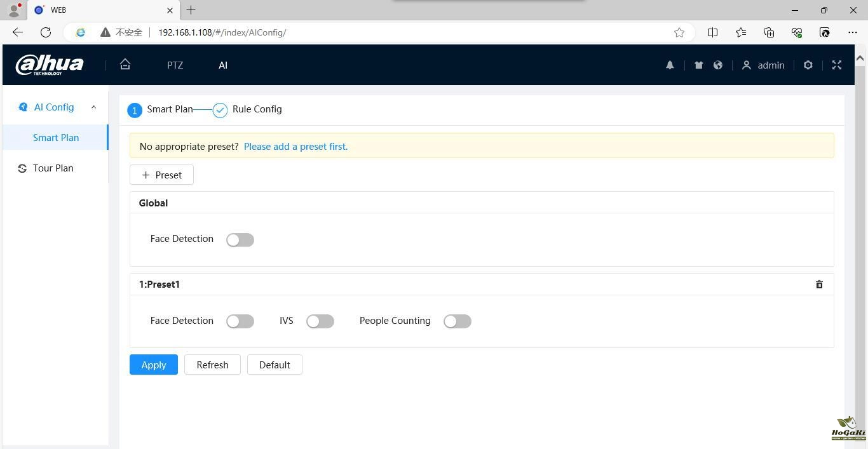868x449 pixels.
Task: Add page to favorites with star icon
Action: 679,32
